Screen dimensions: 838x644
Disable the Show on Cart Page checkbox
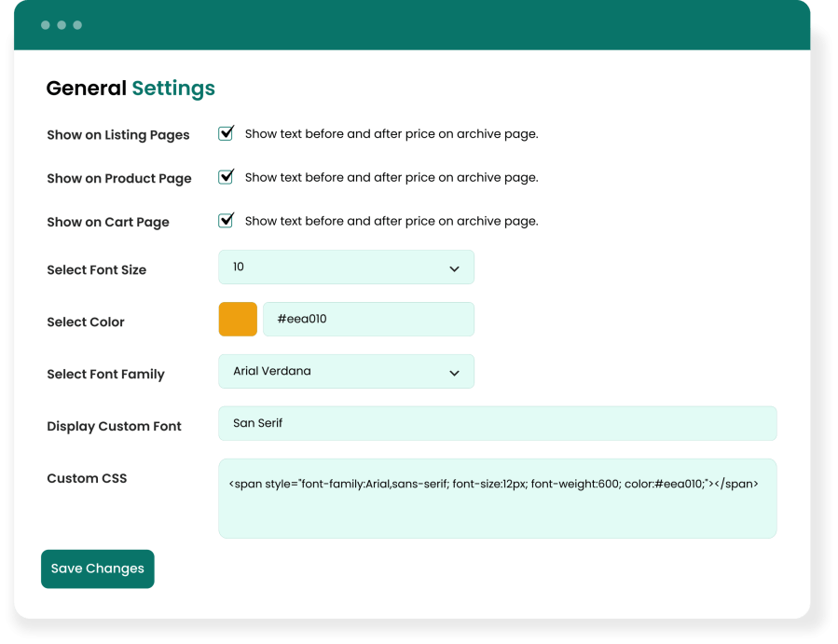coord(227,220)
